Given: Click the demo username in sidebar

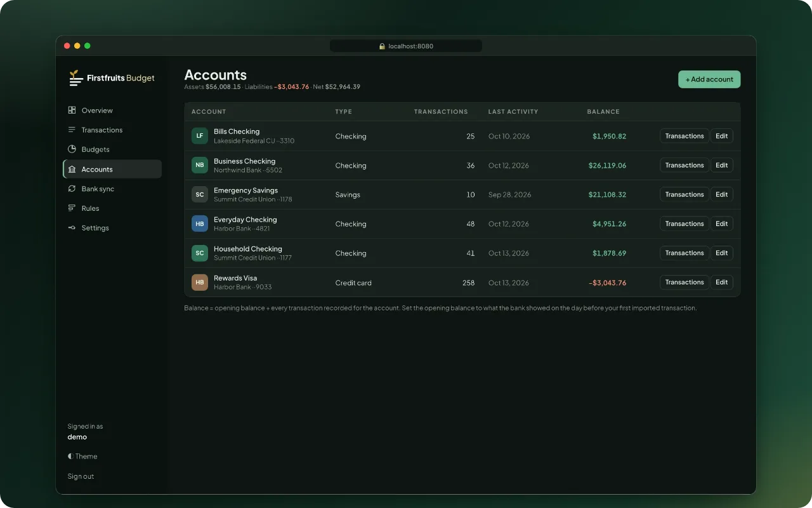Looking at the screenshot, I should 77,437.
